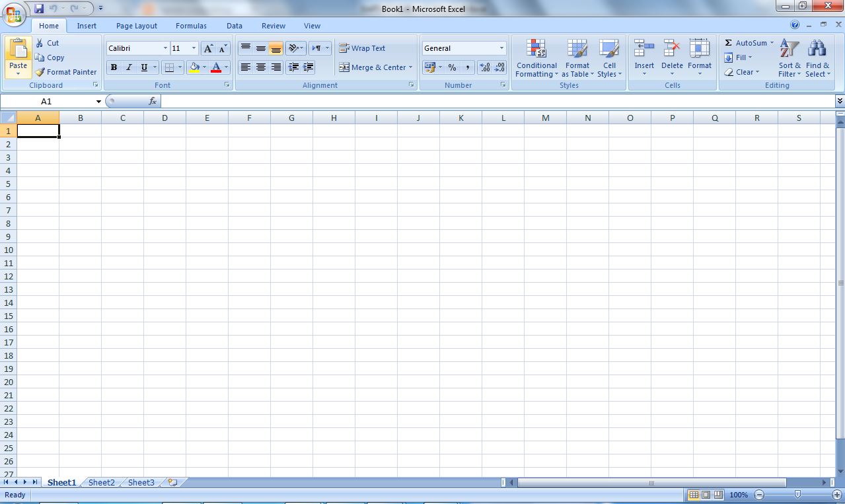Open Sort & Filter menu

tap(789, 58)
